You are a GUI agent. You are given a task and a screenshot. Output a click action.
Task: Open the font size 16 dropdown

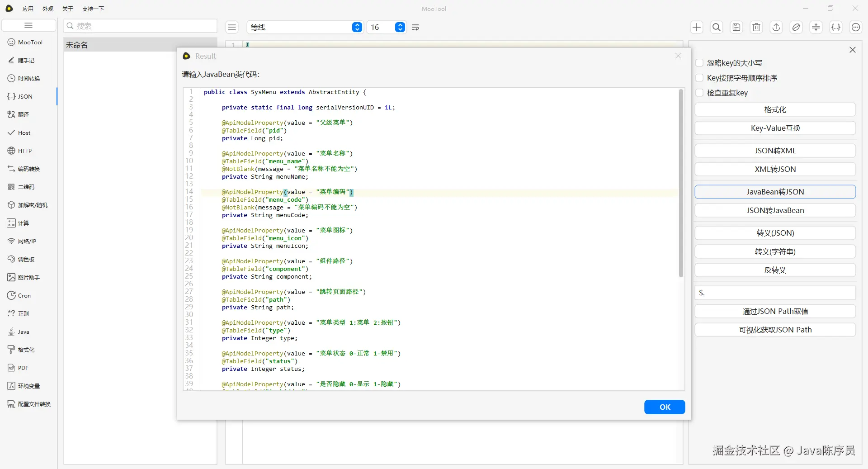click(400, 27)
